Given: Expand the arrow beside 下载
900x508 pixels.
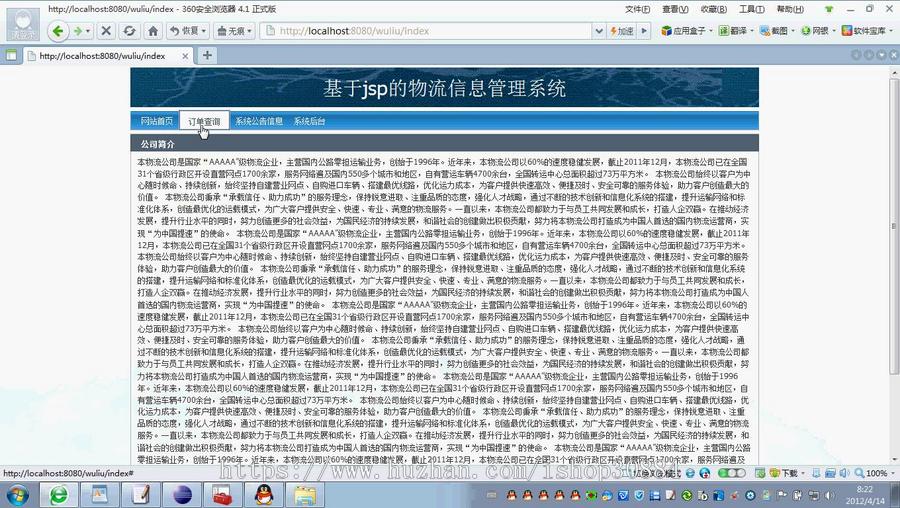Looking at the screenshot, I should pos(802,474).
